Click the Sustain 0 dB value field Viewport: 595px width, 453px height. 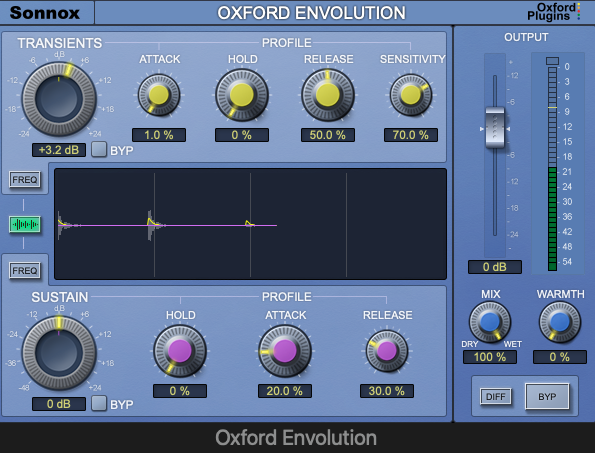click(x=59, y=404)
